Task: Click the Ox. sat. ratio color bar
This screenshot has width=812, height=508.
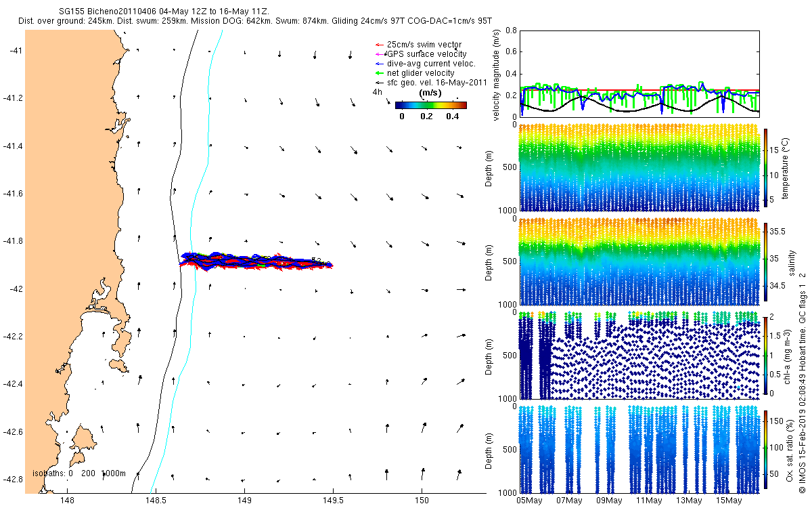Action: pyautogui.click(x=765, y=450)
